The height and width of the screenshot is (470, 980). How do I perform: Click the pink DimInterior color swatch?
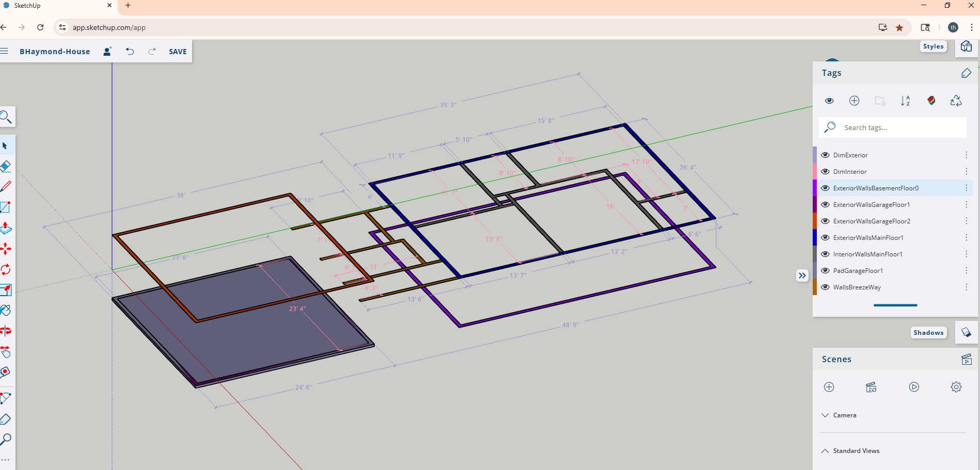tap(815, 171)
